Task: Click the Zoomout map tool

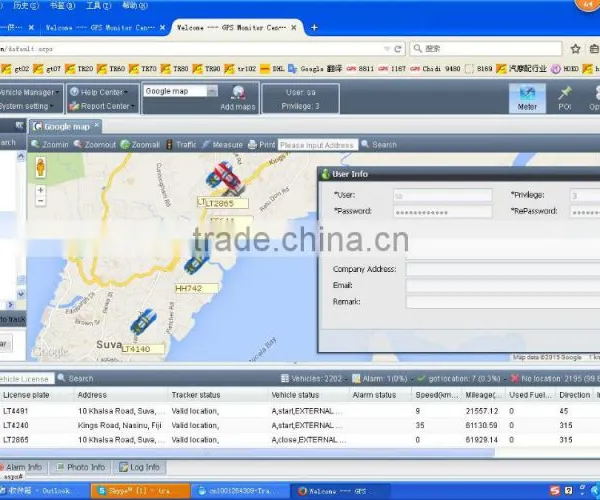Action: 95,145
